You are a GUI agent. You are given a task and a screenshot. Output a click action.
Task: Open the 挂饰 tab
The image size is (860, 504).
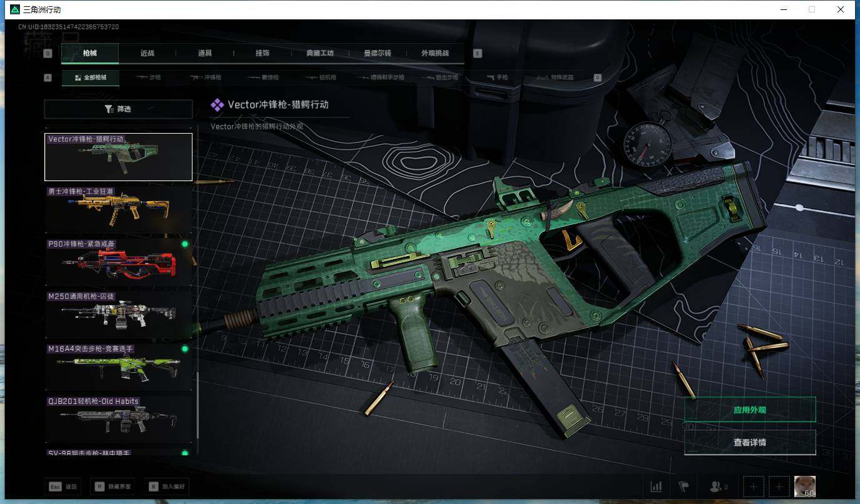point(262,53)
